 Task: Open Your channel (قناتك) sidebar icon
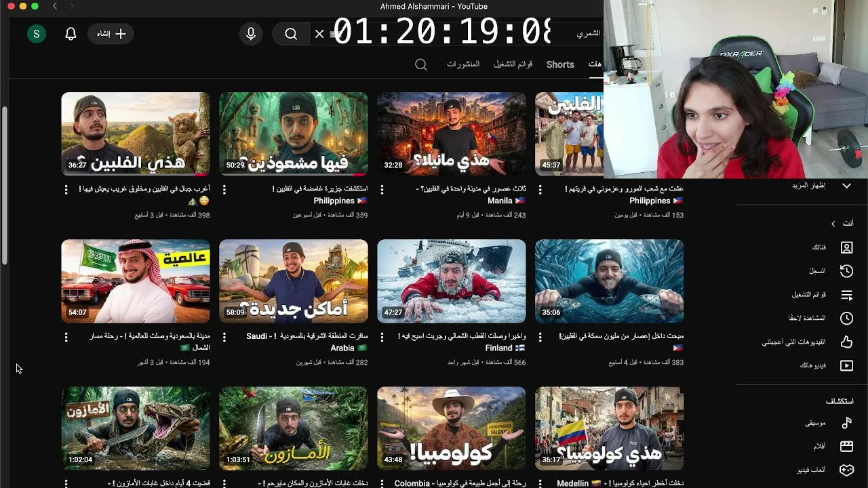click(x=846, y=247)
